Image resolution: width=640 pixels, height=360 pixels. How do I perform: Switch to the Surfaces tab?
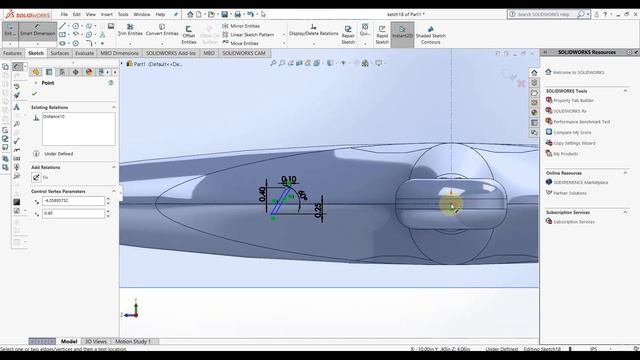60,53
